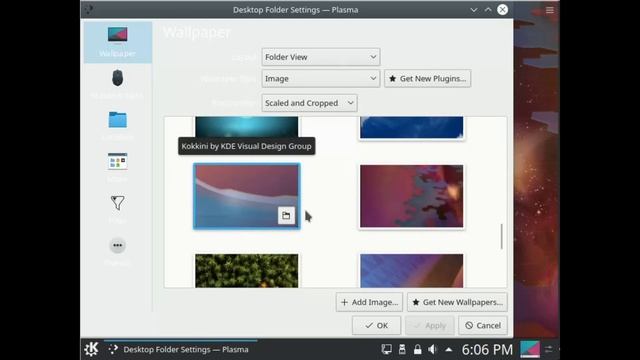
Task: Open the hamburger menu at top right
Action: 550,10
